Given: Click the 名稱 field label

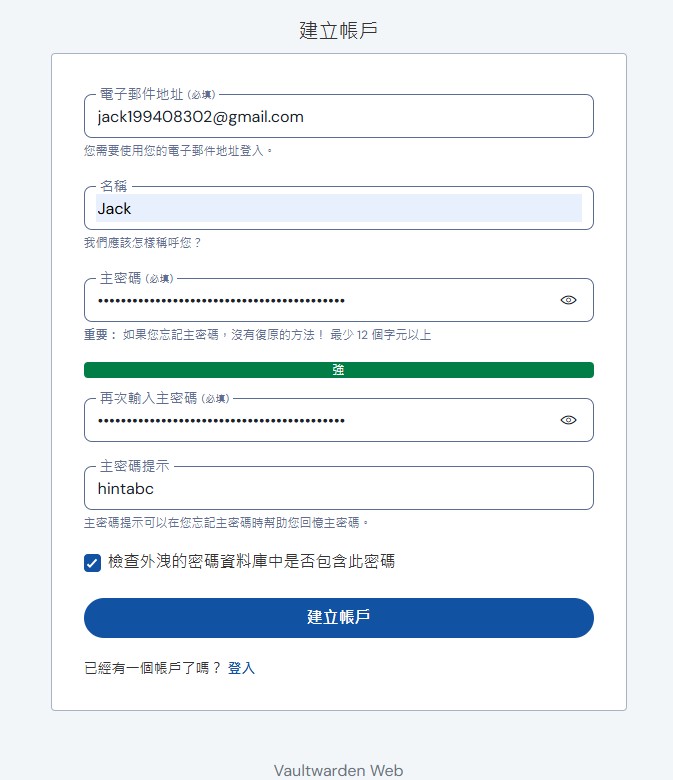Looking at the screenshot, I should tap(114, 187).
